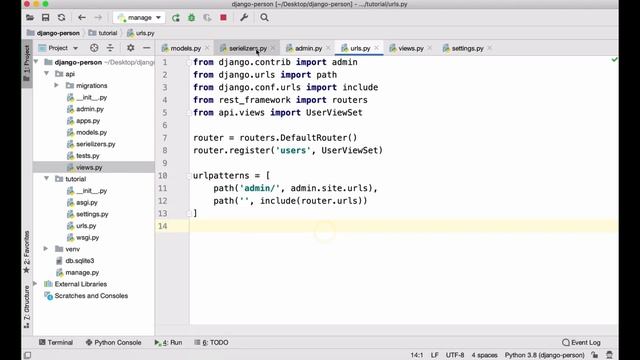640x360 pixels.
Task: Close the urls.py editor tab
Action: click(376, 48)
